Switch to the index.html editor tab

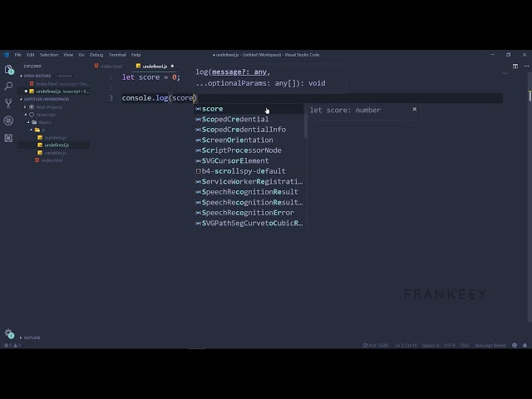click(x=109, y=66)
